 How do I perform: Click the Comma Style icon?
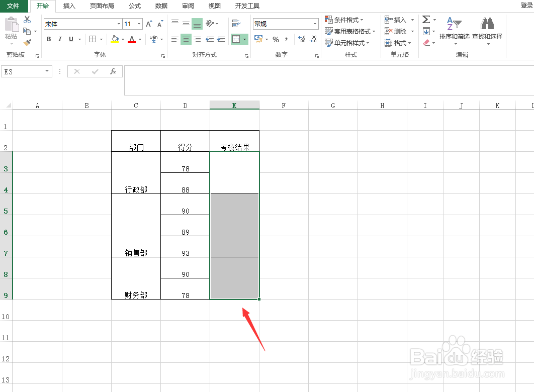pos(286,38)
